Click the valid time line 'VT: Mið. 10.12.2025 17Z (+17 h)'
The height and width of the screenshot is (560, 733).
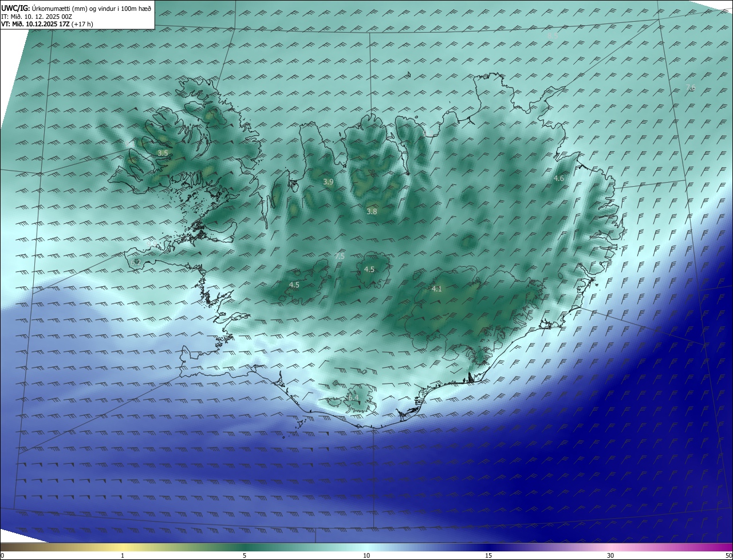point(46,24)
